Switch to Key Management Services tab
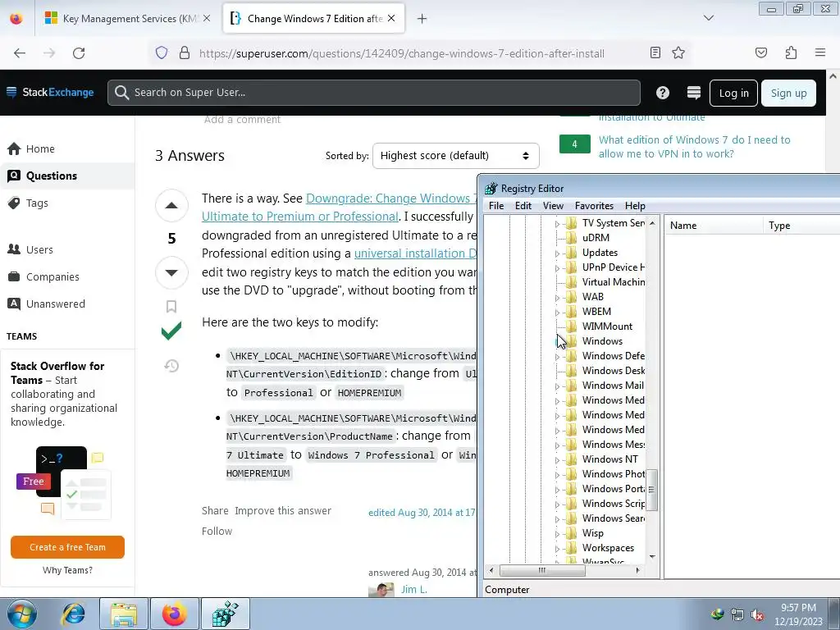Viewport: 840px width, 630px height. pos(127,19)
